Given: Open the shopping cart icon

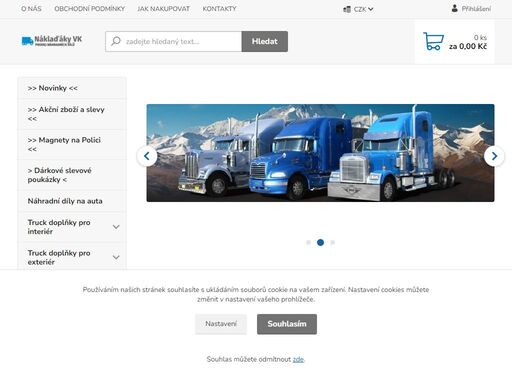Looking at the screenshot, I should coord(433,41).
